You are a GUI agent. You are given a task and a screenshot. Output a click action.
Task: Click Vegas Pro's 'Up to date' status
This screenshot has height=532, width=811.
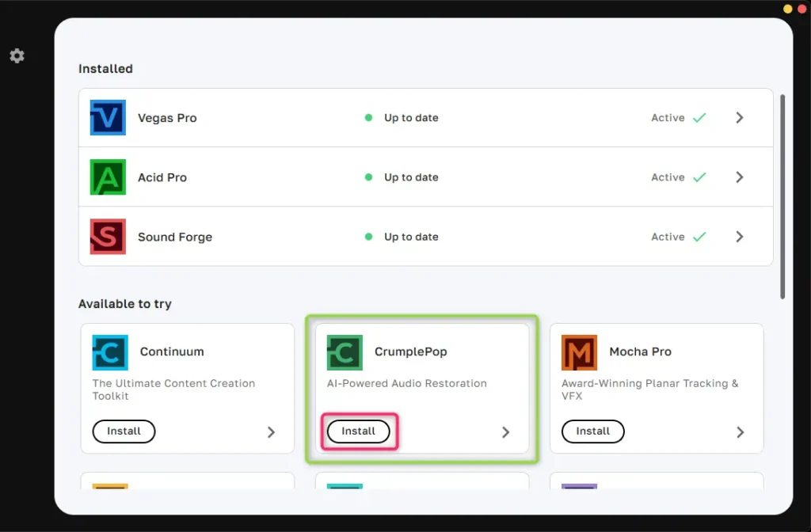pyautogui.click(x=411, y=118)
